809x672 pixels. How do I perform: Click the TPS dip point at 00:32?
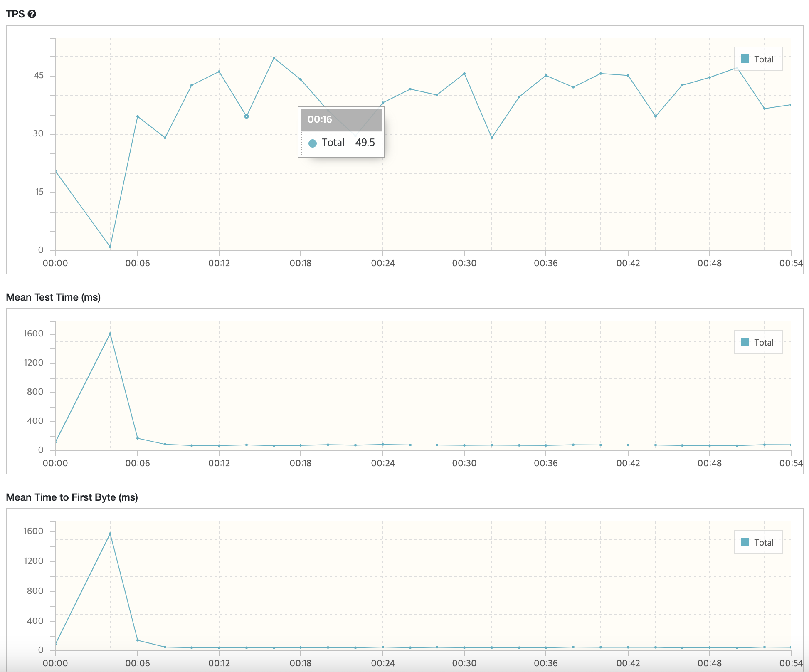coord(492,138)
